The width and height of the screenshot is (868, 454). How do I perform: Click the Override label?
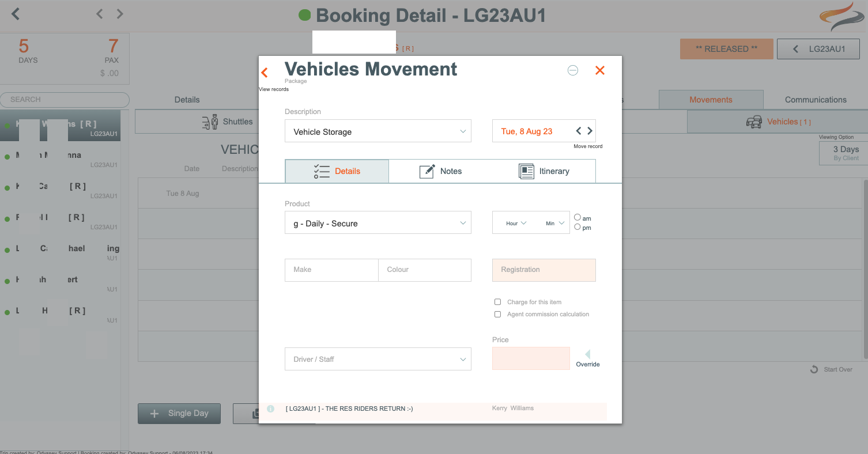(588, 364)
